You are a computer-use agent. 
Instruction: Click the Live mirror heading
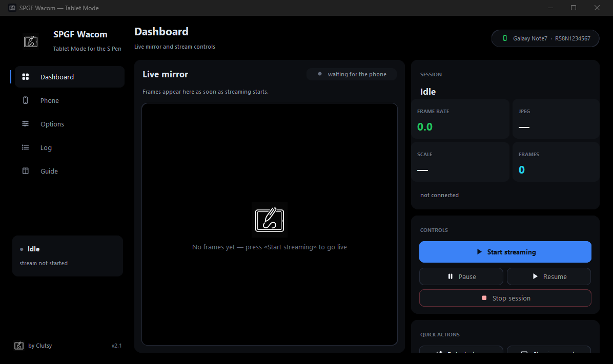point(165,74)
